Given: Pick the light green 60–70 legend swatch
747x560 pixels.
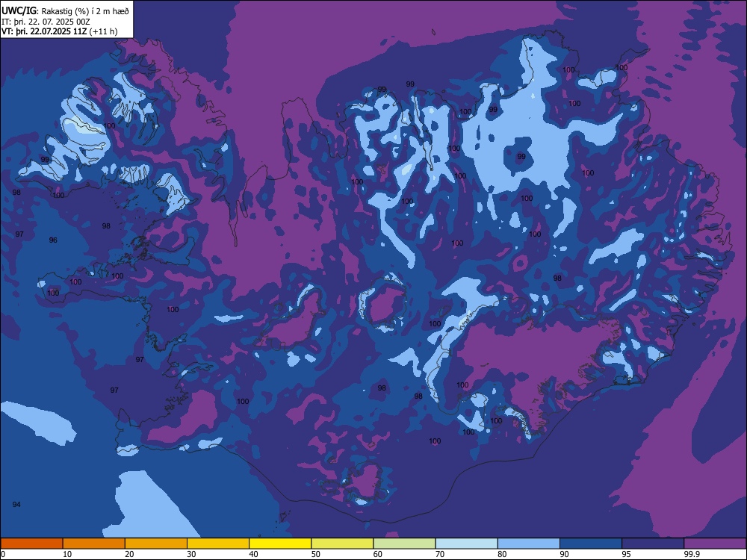Looking at the screenshot, I should coord(404,544).
